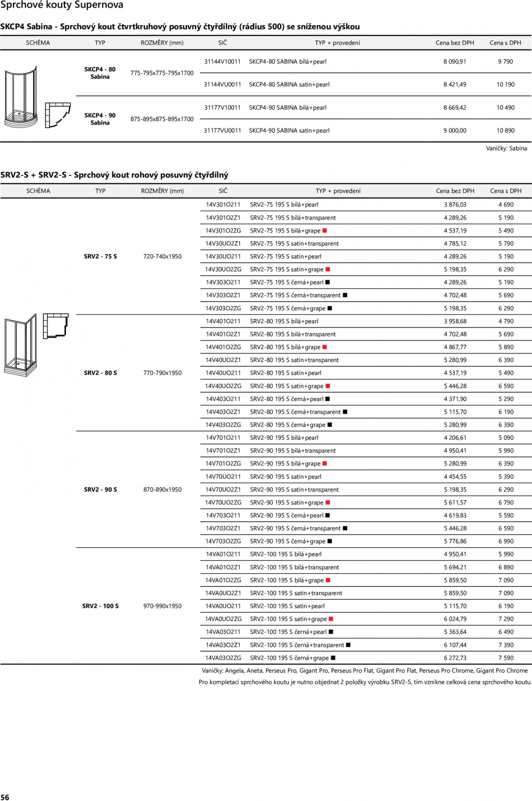This screenshot has width=532, height=801.
Task: Click 'Cena s DPH' header in the SRV2-S table
Action: pyautogui.click(x=505, y=191)
